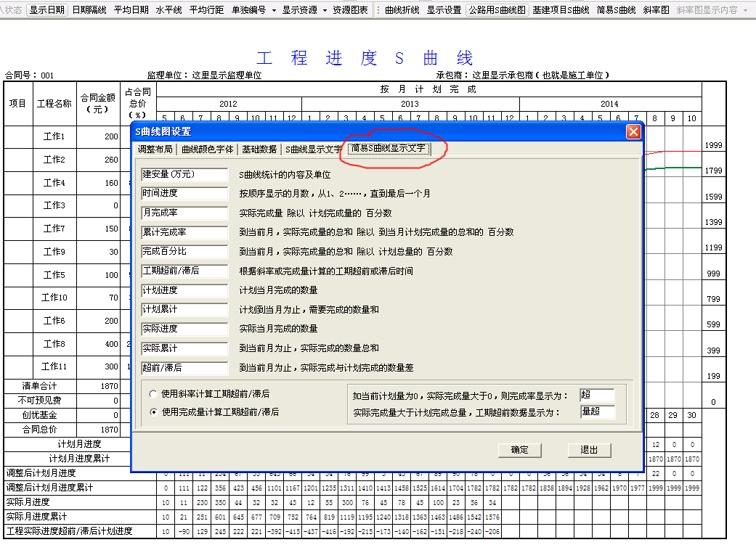This screenshot has height=545, width=756.
Task: Click 日期隔线 toolbar button
Action: 89,9
